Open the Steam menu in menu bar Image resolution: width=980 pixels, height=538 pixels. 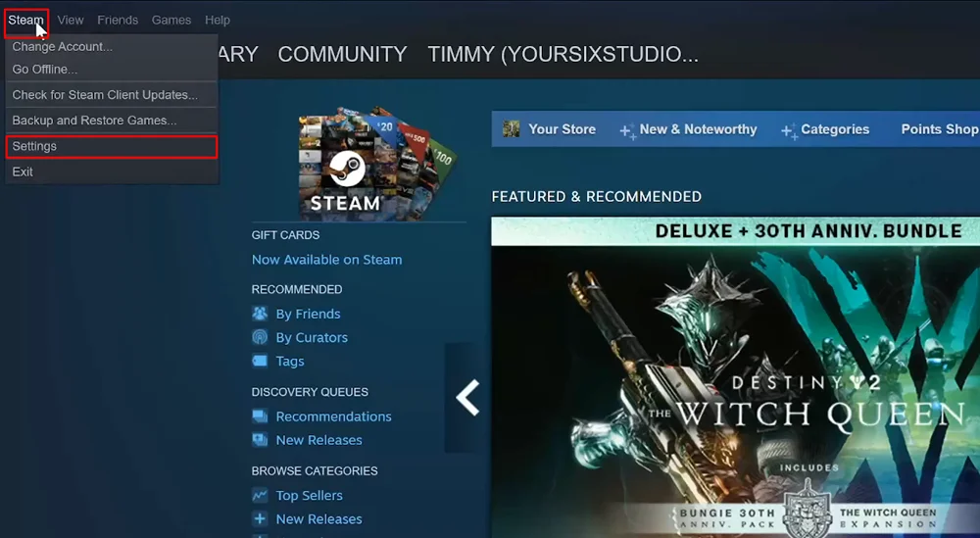coord(25,20)
